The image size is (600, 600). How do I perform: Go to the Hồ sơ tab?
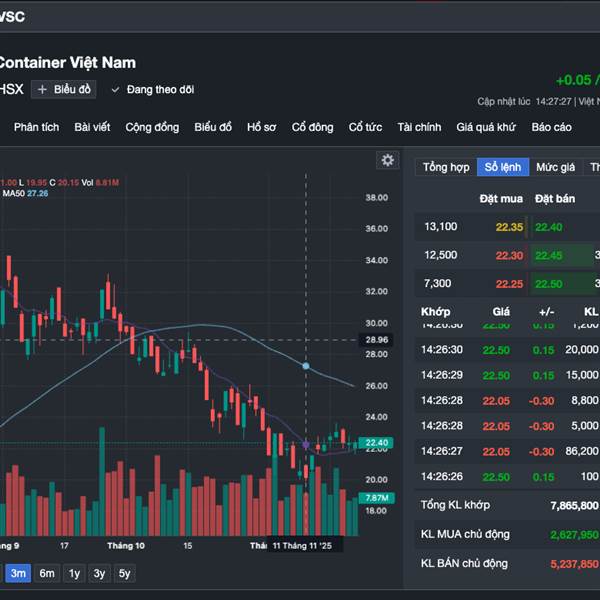point(261,127)
